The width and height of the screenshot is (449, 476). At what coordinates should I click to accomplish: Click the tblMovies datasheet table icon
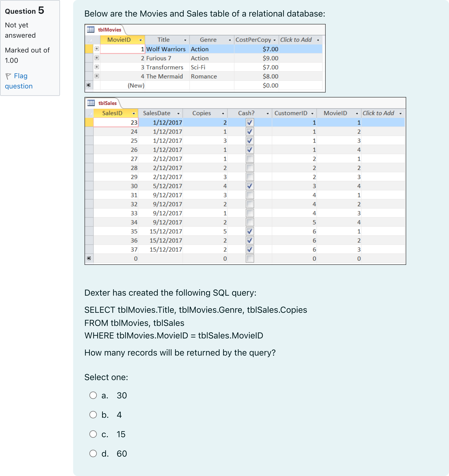click(91, 29)
